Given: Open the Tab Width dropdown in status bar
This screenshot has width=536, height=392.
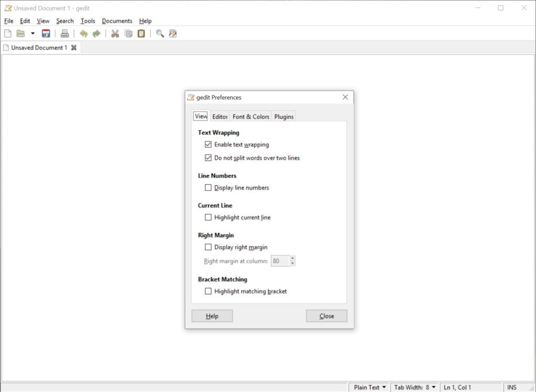Looking at the screenshot, I should (415, 387).
